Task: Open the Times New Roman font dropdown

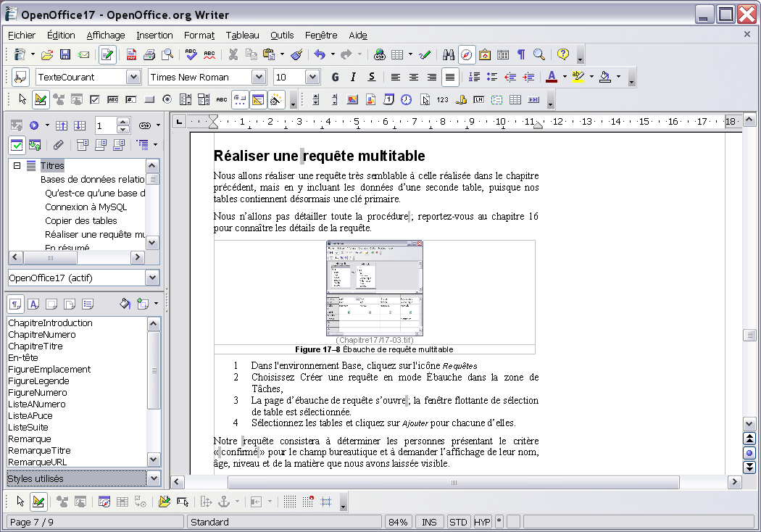Action: click(x=259, y=77)
